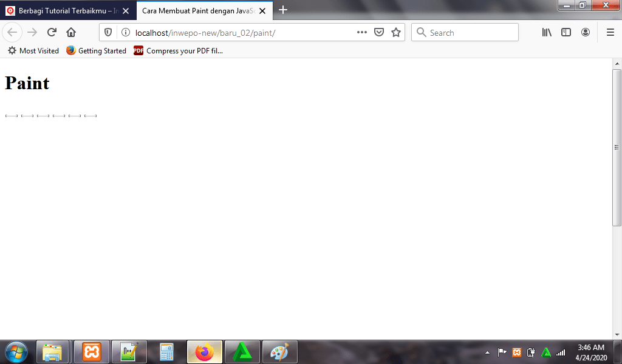Screen dimensions: 622x364
Task: Focus the Search box in toolbar
Action: click(465, 33)
